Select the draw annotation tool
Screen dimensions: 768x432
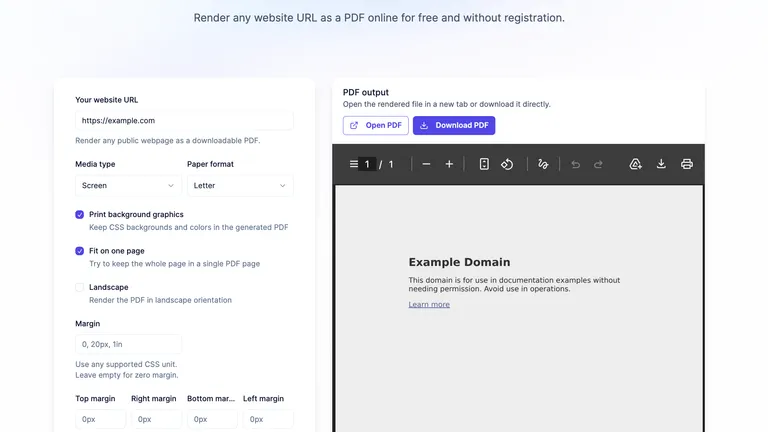click(543, 164)
